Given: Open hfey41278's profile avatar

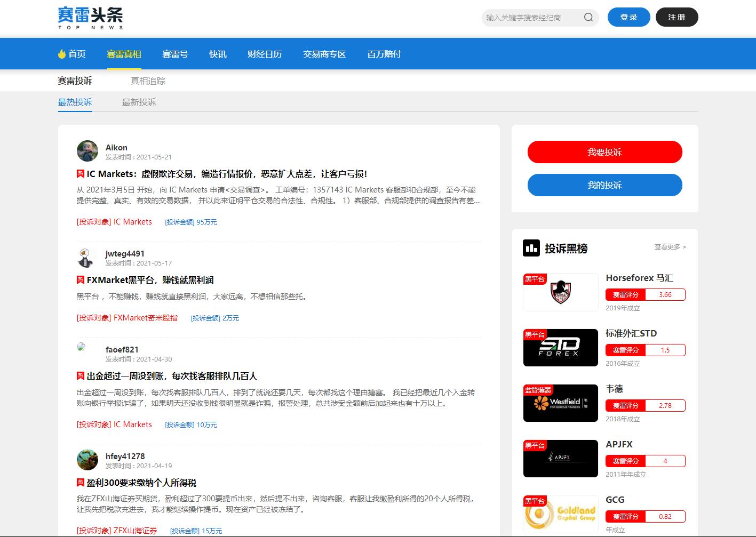Looking at the screenshot, I should coord(87,460).
